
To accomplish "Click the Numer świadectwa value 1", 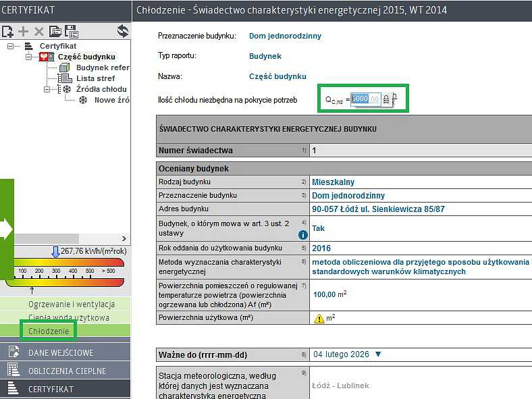I will pyautogui.click(x=314, y=151).
